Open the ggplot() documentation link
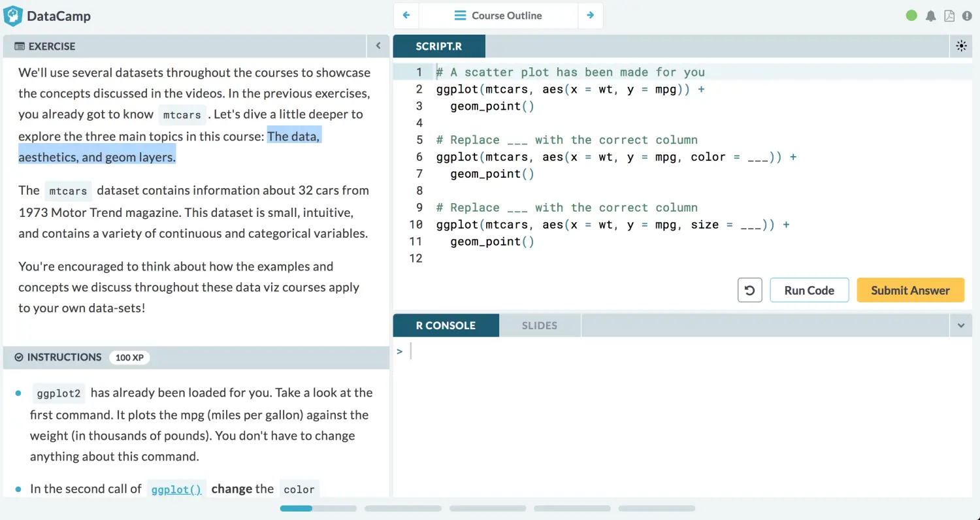980x520 pixels. point(176,489)
